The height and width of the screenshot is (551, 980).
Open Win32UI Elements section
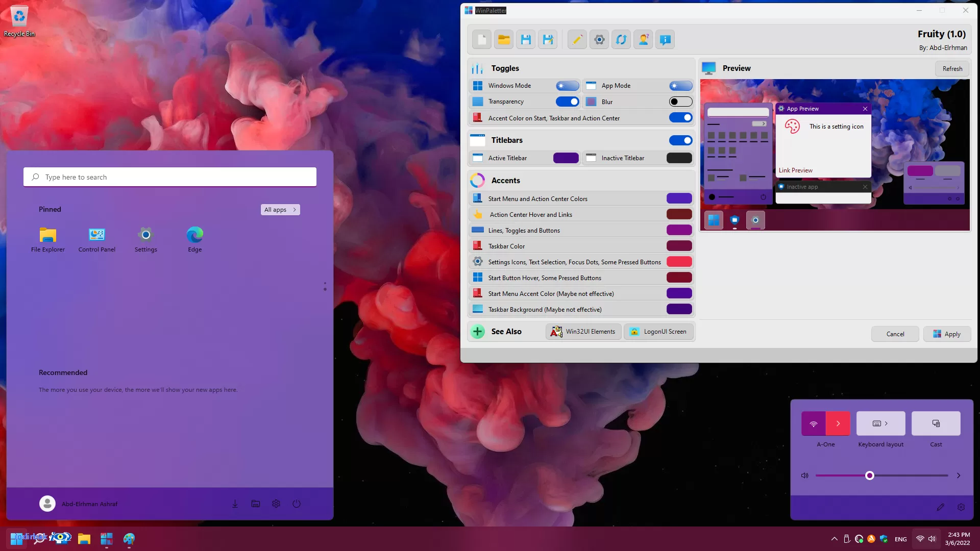[583, 332]
